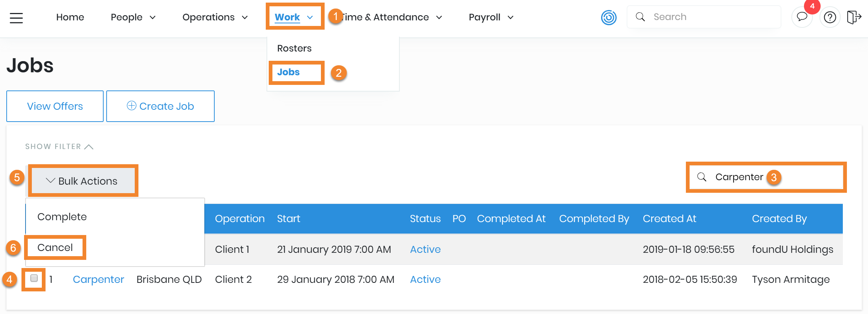Open the Carpenter job link
The width and height of the screenshot is (868, 314).
(x=98, y=279)
